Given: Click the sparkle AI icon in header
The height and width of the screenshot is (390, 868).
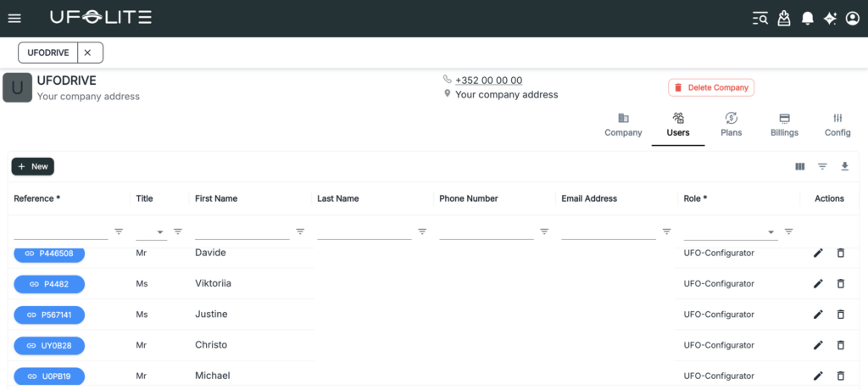Looking at the screenshot, I should (830, 18).
